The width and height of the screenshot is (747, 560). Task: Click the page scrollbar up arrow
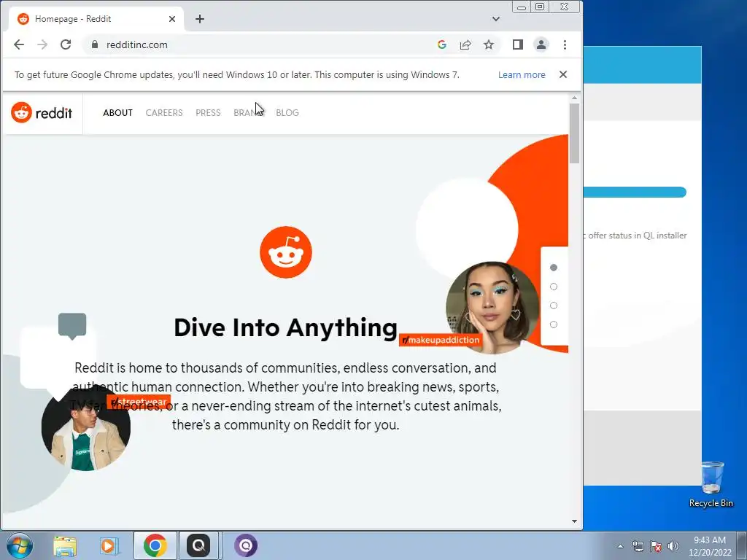click(x=574, y=98)
